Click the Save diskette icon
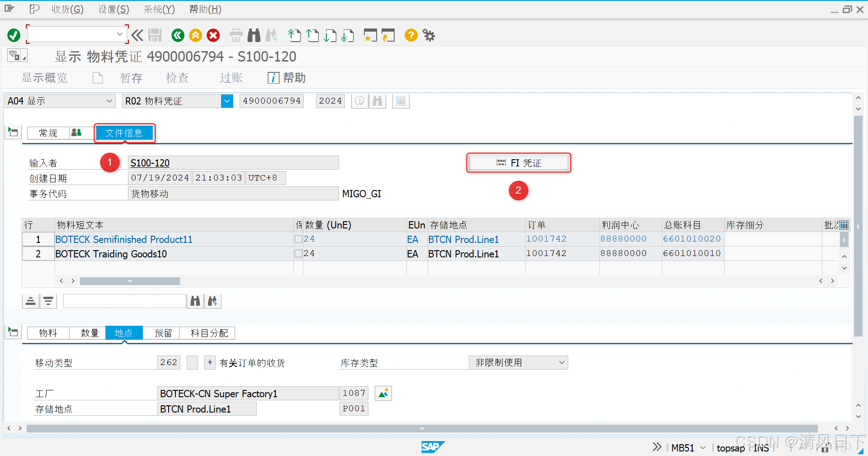Viewport: 868px width, 456px height. (155, 35)
